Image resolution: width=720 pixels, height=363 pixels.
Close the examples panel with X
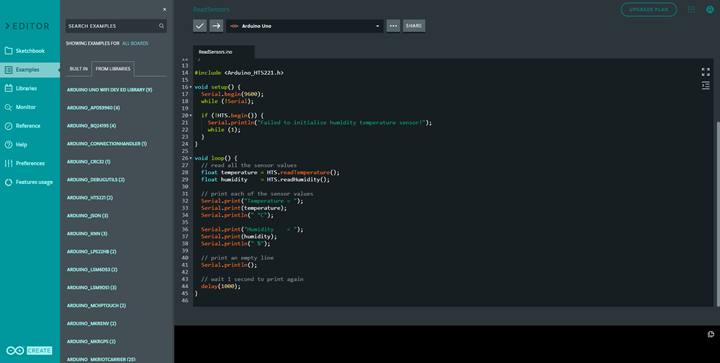point(164,9)
